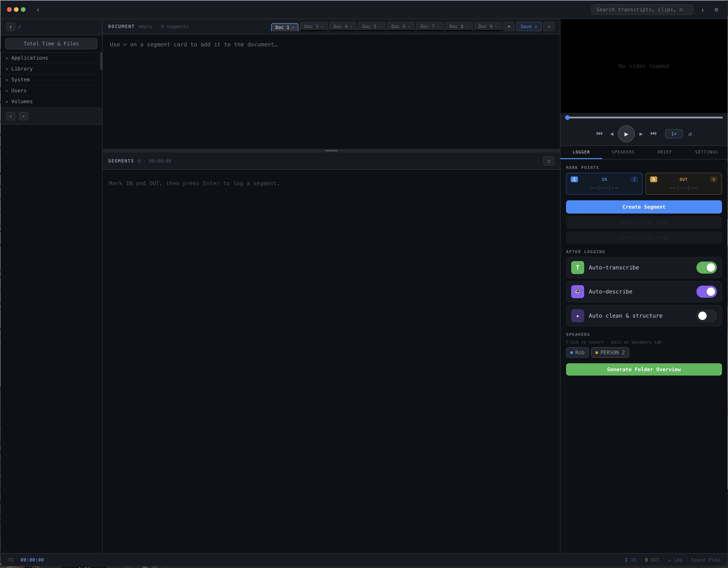The image size is (728, 568).
Task: Save the document with Save button
Action: coord(529,27)
